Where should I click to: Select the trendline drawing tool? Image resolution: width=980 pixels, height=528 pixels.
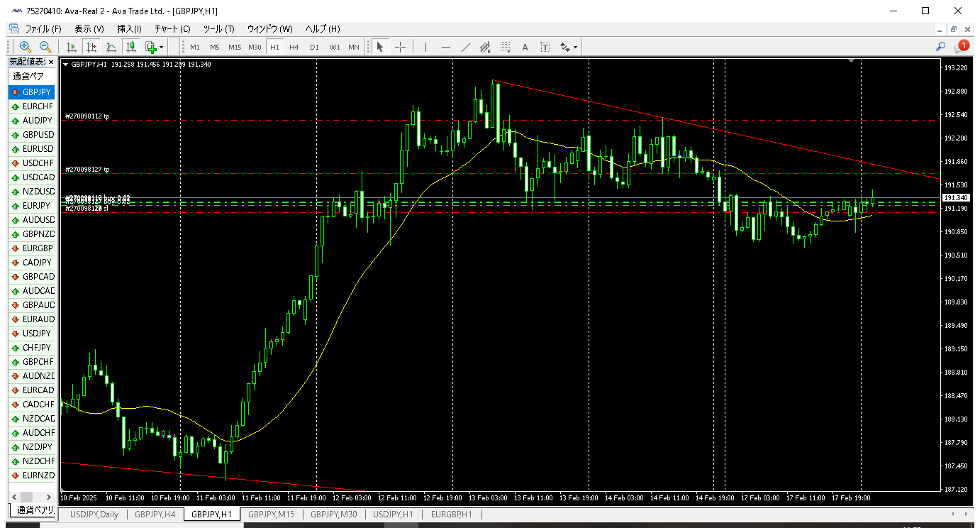coord(465,47)
